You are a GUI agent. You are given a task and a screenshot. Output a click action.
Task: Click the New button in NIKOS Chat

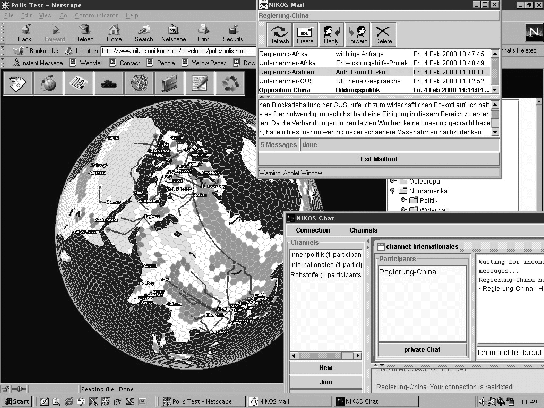point(325,367)
